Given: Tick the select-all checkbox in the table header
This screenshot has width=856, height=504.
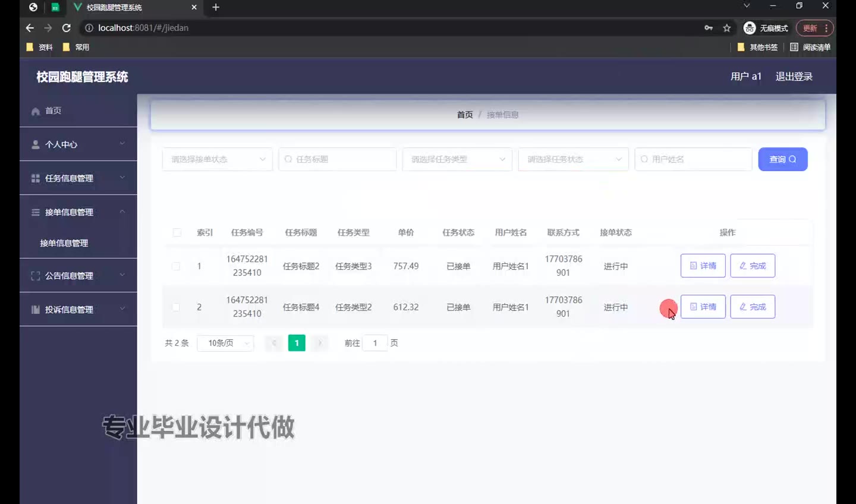Looking at the screenshot, I should (177, 232).
